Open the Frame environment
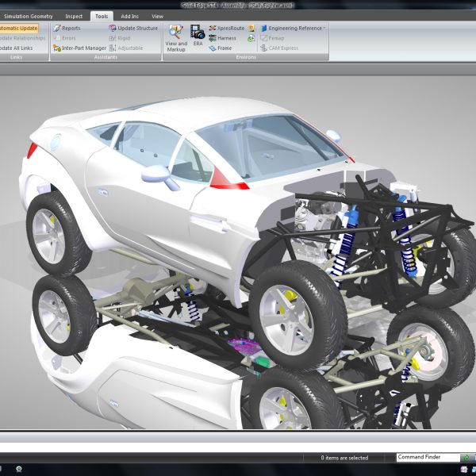 click(x=221, y=48)
